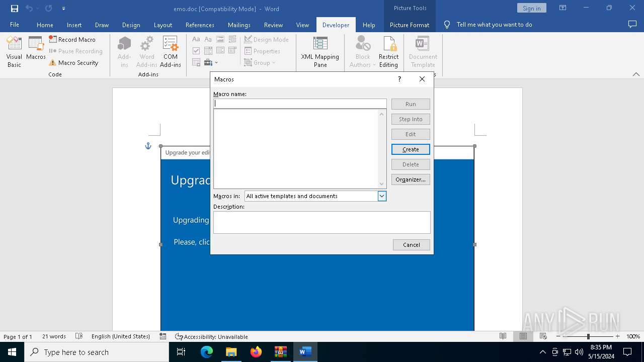Launch Firefox from the taskbar
The width and height of the screenshot is (644, 362).
point(256,352)
